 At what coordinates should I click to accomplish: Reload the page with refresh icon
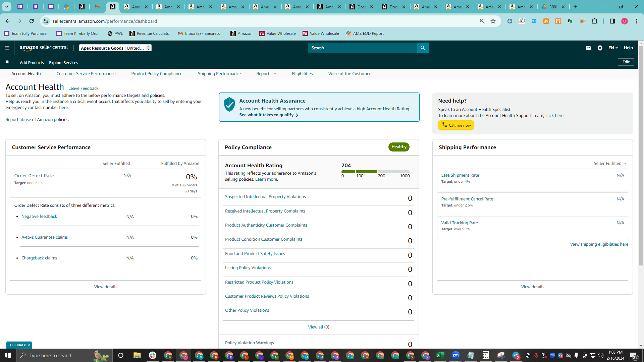click(32, 21)
